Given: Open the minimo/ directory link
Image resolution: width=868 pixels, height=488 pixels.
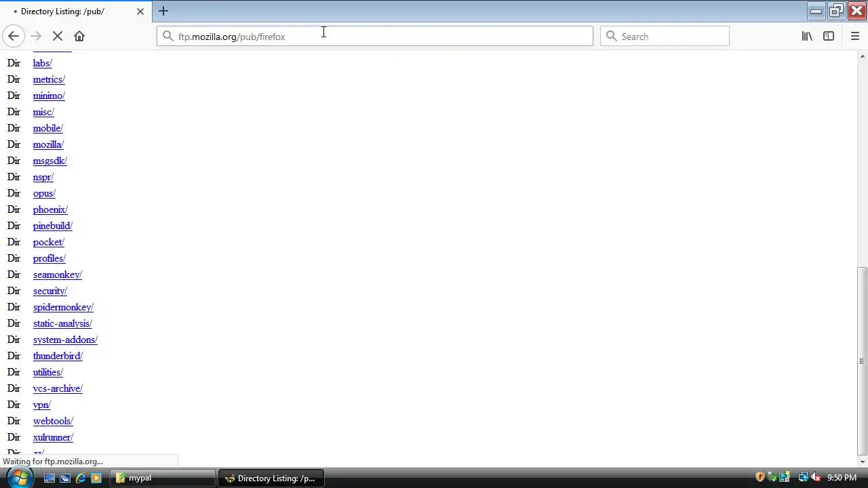Looking at the screenshot, I should [49, 96].
